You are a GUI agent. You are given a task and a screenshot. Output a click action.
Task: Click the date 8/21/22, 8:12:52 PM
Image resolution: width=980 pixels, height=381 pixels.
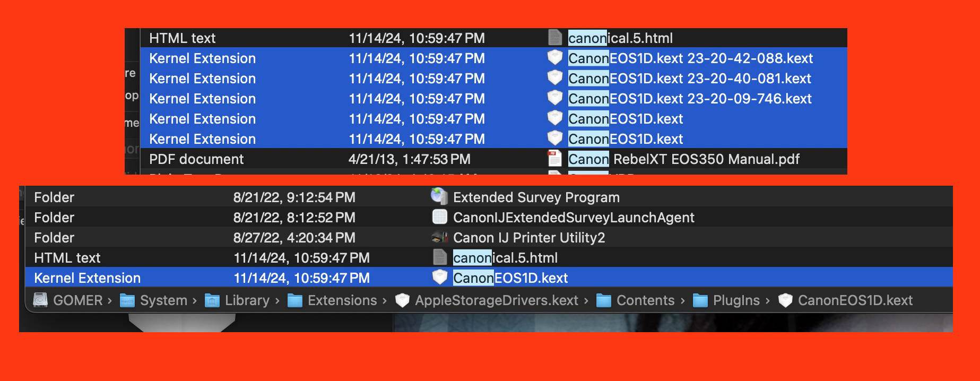294,218
